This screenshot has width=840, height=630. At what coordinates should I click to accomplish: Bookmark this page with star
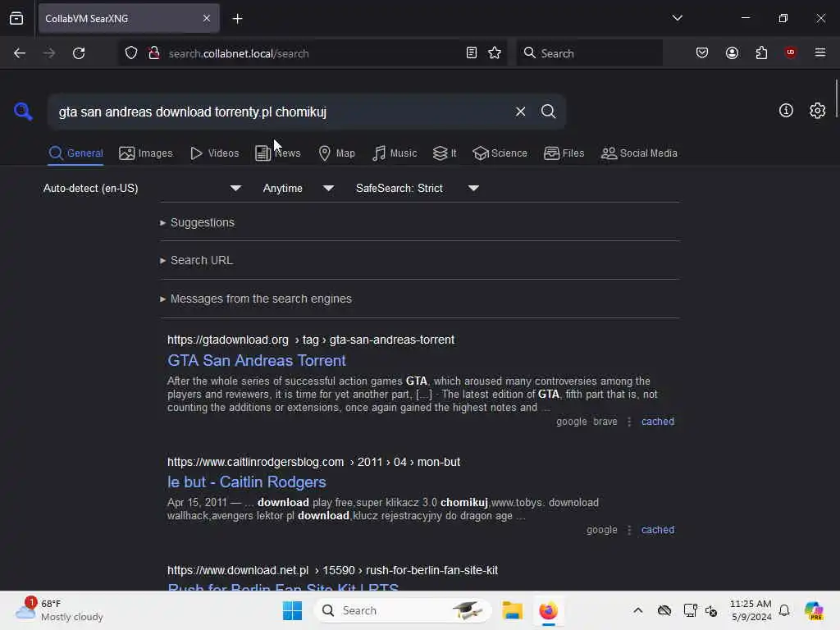pyautogui.click(x=495, y=53)
